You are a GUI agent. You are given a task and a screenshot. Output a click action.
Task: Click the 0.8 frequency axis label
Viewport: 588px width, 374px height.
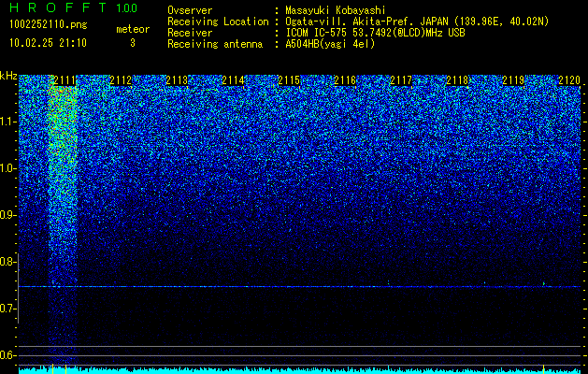7,262
